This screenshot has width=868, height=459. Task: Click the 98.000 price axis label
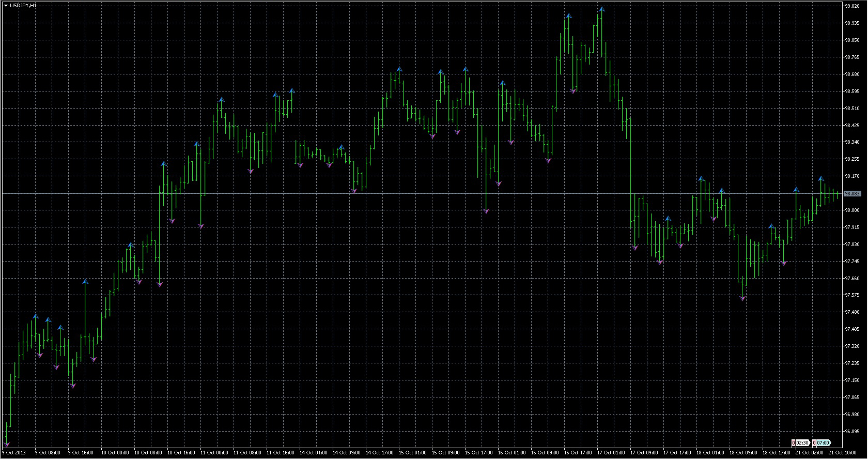851,210
